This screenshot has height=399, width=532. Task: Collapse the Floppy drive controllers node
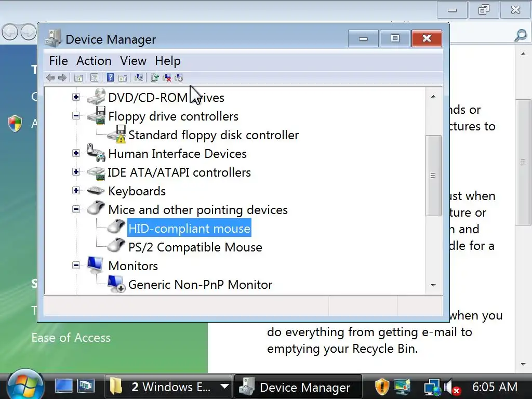pos(76,116)
